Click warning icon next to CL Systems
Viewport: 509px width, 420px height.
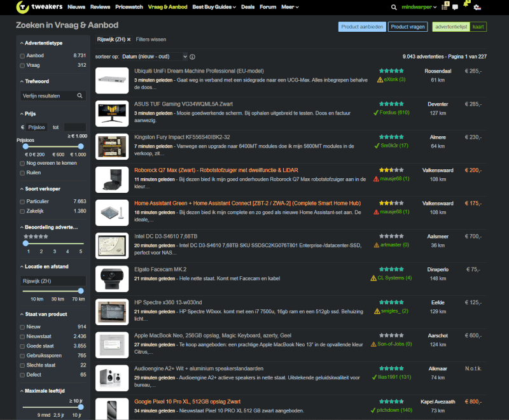tap(373, 278)
